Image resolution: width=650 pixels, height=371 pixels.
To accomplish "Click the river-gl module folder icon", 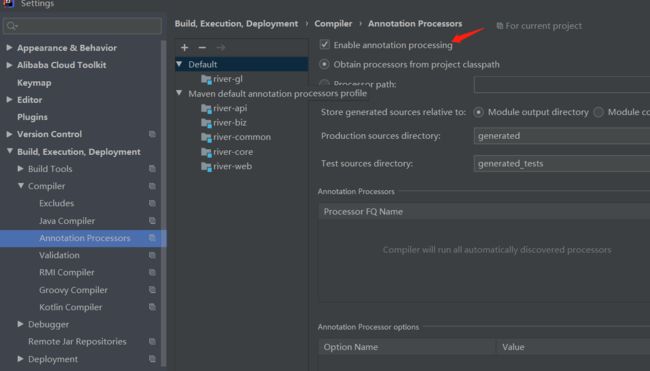I will pyautogui.click(x=206, y=79).
